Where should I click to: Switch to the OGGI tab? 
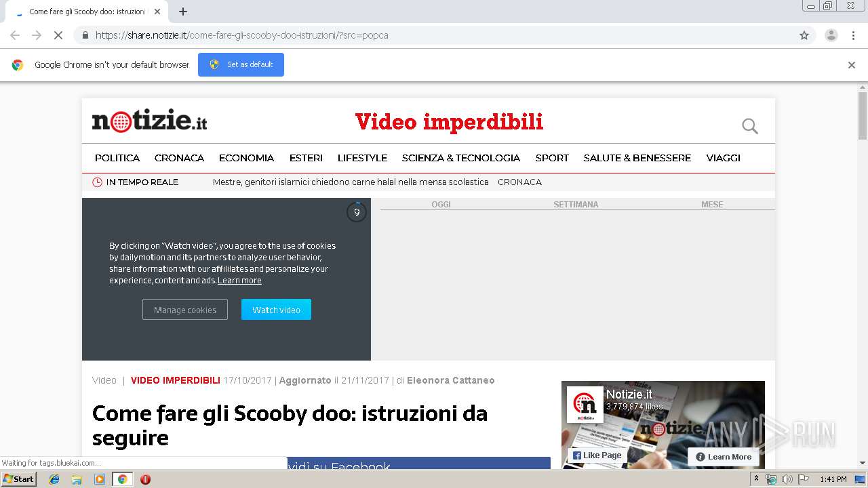click(x=441, y=204)
